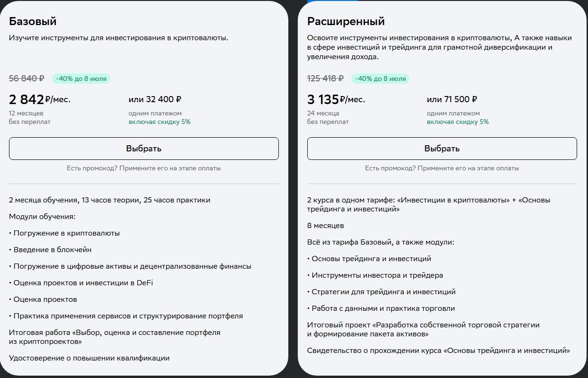588x378 pixels.
Task: Click Выбрать button in Расширенный plan
Action: [x=442, y=149]
